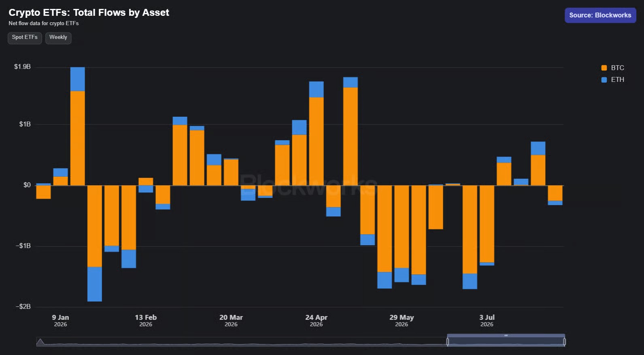644x355 pixels.
Task: Toggle the BTC series legend item
Action: (613, 68)
